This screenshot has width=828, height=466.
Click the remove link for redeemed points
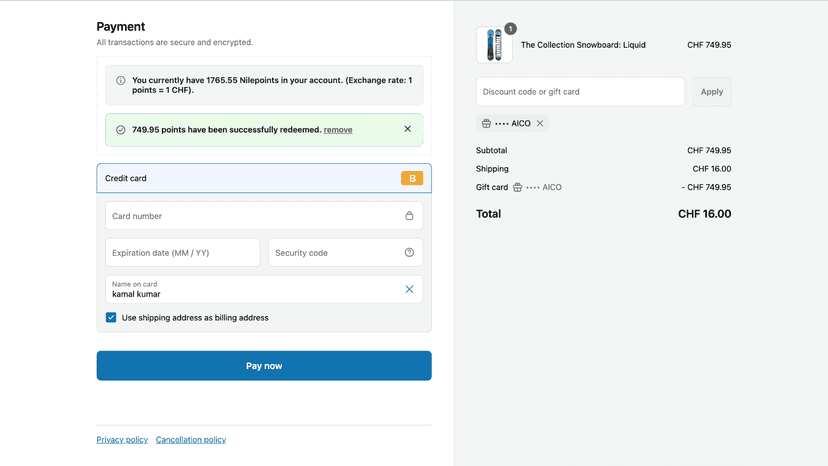[338, 130]
